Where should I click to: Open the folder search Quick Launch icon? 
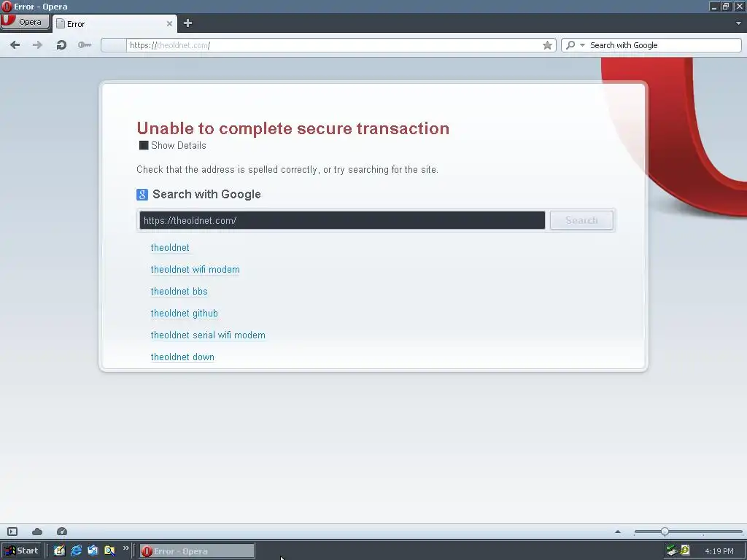pos(109,551)
